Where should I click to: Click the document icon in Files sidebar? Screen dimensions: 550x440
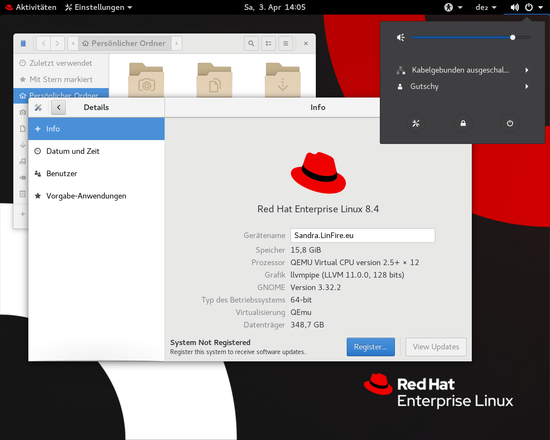pos(23,128)
